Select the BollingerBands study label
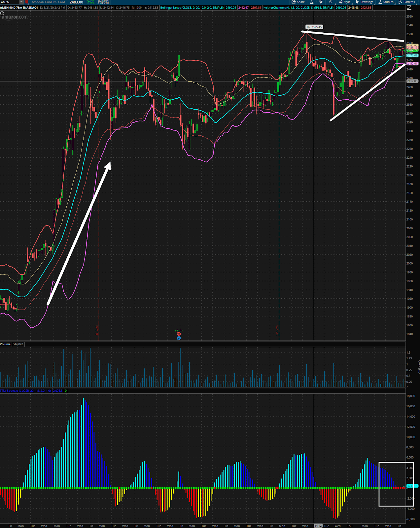The height and width of the screenshot is (528, 420). 192,8
